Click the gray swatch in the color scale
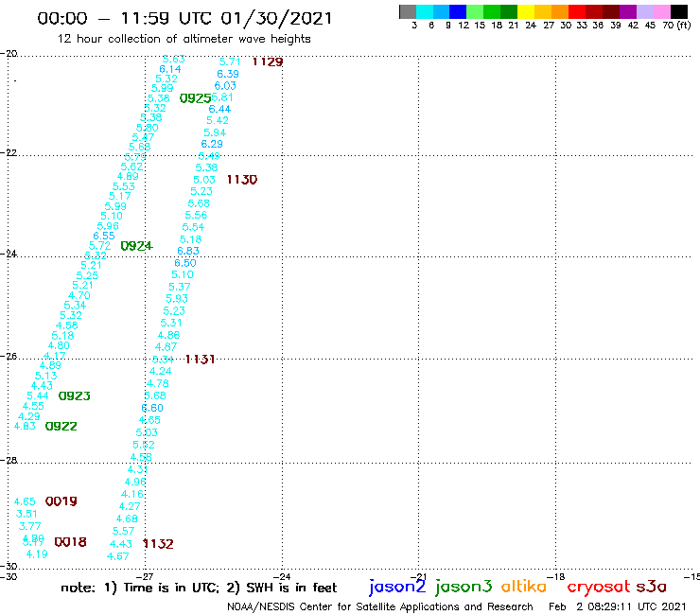 click(x=408, y=11)
